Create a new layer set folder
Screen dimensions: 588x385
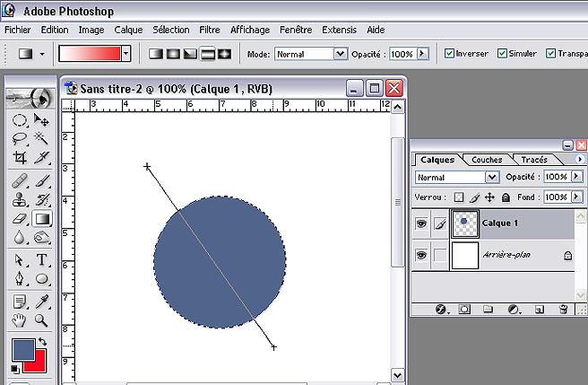coord(488,310)
